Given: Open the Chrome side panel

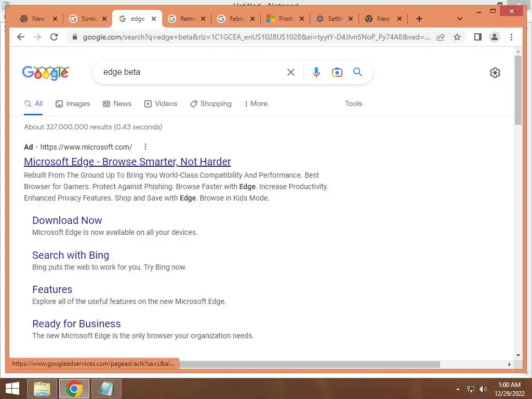Looking at the screenshot, I should (478, 37).
